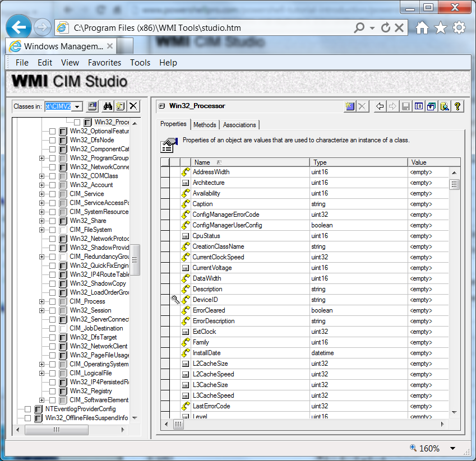This screenshot has width=476, height=461.
Task: Click the browser forward button
Action: [42, 27]
